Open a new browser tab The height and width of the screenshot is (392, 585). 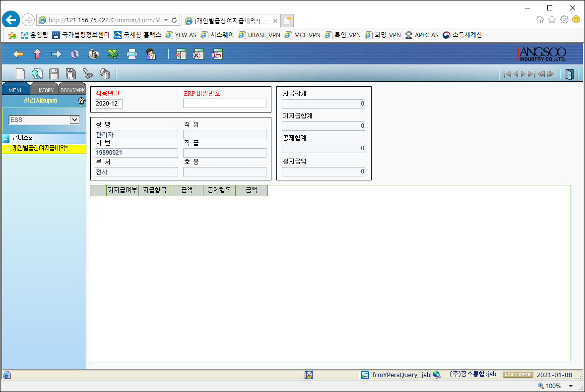[287, 20]
